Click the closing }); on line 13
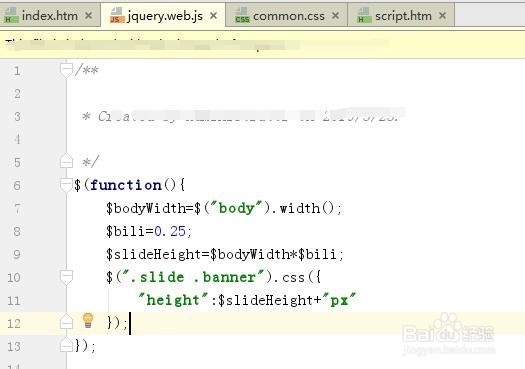Viewport: 525px width, 369px height. coord(85,346)
